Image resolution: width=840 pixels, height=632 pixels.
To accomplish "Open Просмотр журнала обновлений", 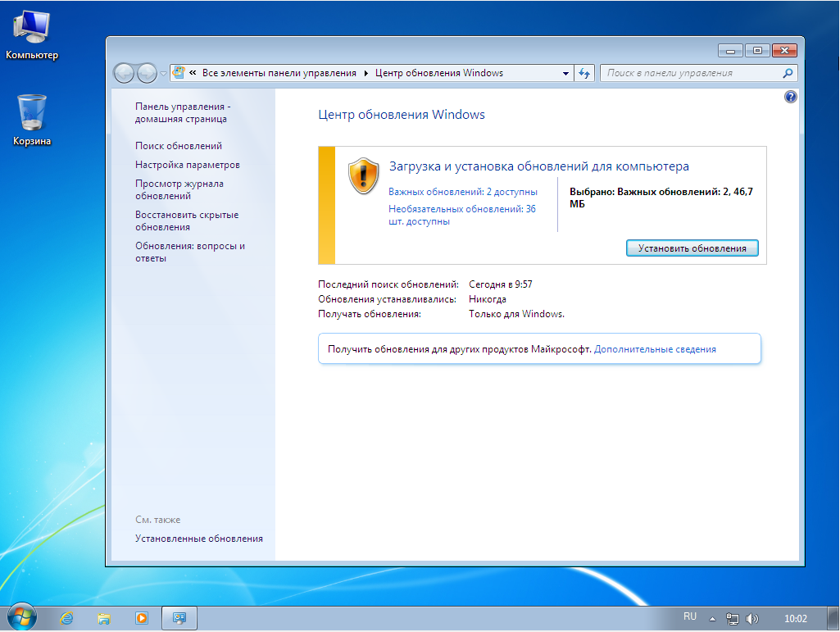I will (x=179, y=189).
